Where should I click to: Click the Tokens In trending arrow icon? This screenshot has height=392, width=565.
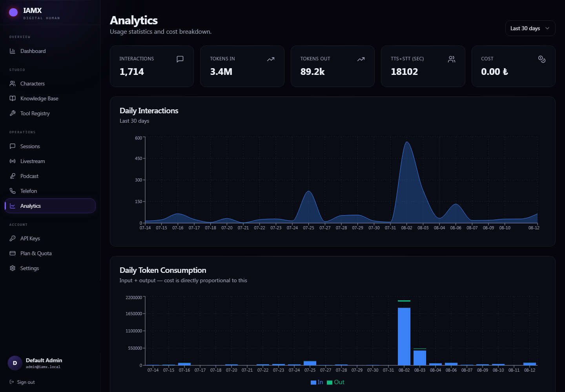(271, 59)
